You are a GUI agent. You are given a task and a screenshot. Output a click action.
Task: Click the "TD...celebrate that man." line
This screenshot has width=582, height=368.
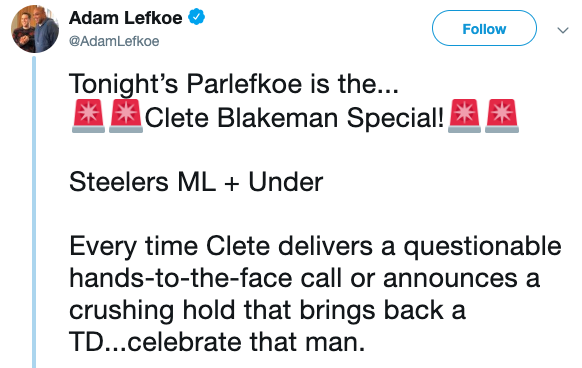coord(217,342)
